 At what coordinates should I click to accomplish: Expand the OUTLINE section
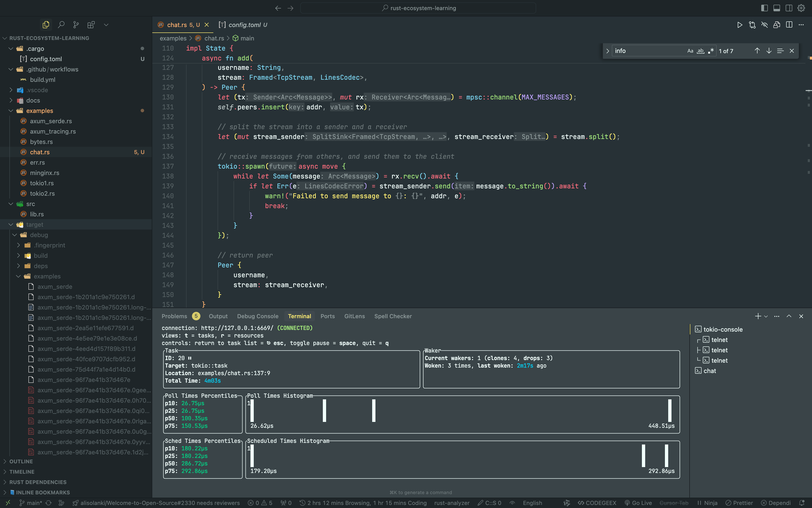(x=76, y=461)
